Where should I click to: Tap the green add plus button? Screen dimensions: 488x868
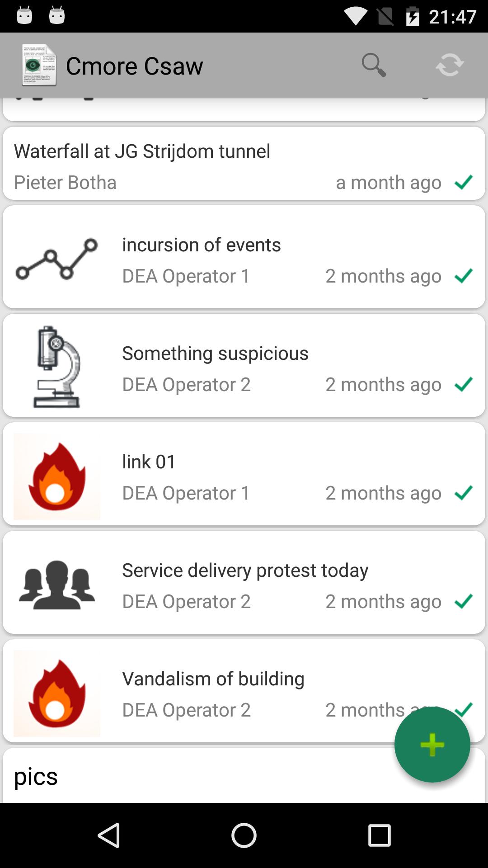pos(432,745)
